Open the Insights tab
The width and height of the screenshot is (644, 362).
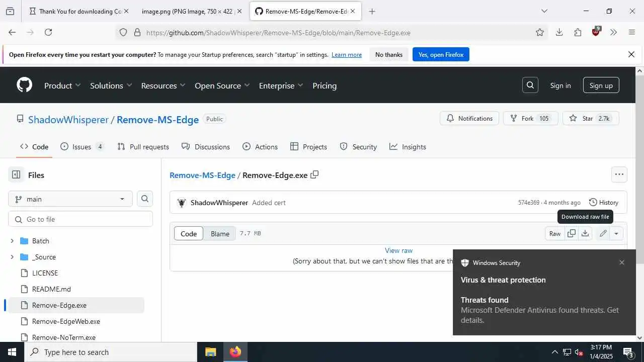pyautogui.click(x=408, y=147)
